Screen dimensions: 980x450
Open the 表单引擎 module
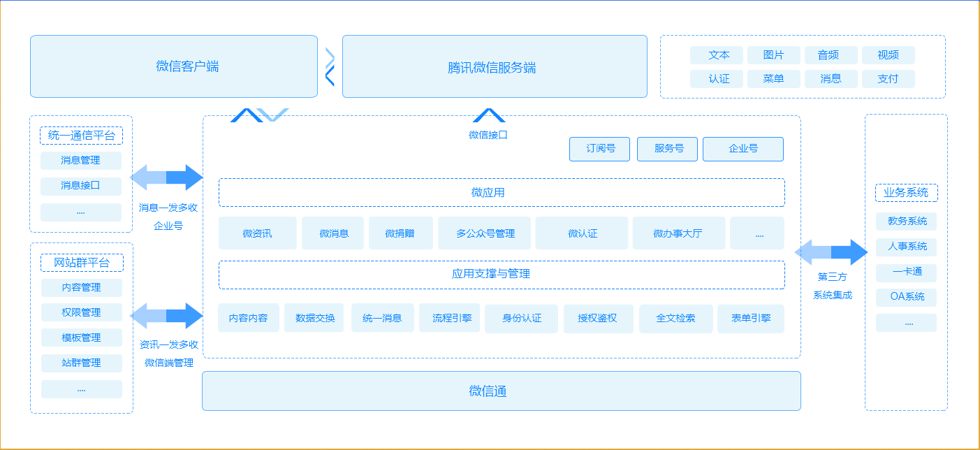(x=751, y=319)
